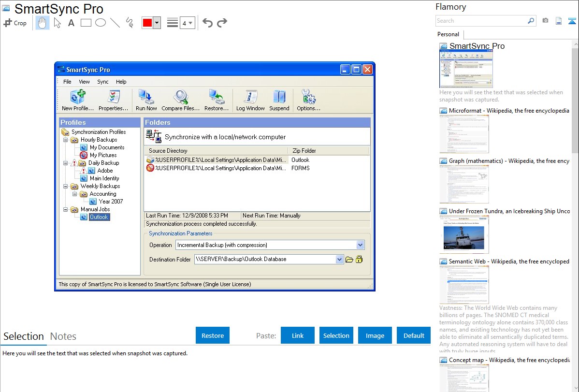The width and height of the screenshot is (579, 392).
Task: Click the Image paste button
Action: coord(375,335)
